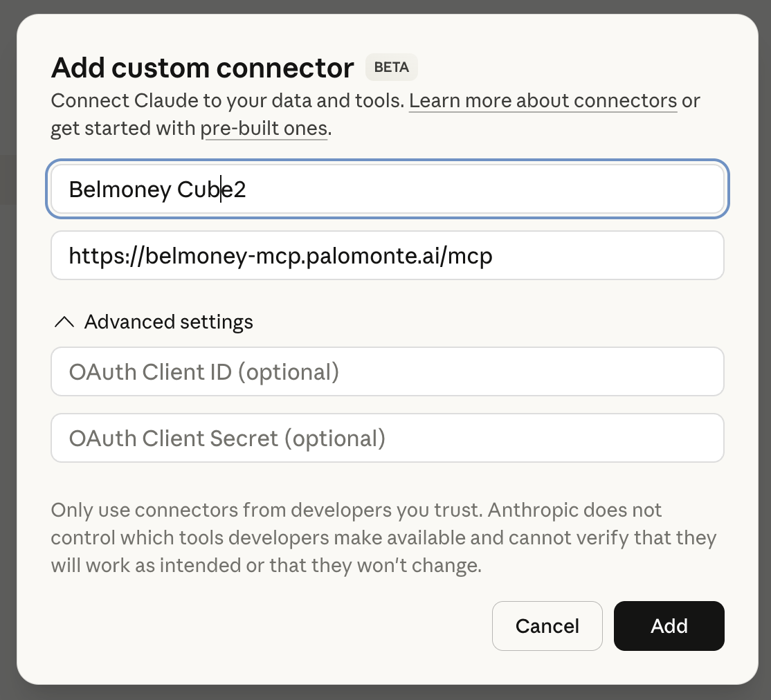
Task: Select the URL https://belmoney-mcp.palomonte.ai/mcp
Action: click(280, 255)
